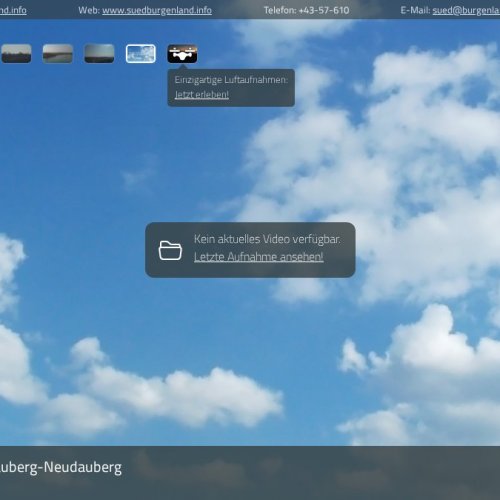Click the 'Telefon: +43-57-610' text

point(306,10)
